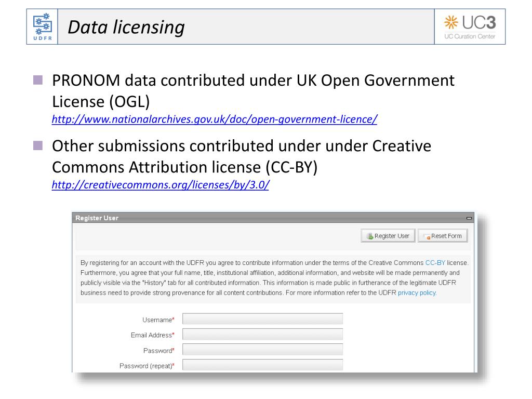Click the UC3 Curation Center logo
532x399 pixels.
tap(470, 27)
